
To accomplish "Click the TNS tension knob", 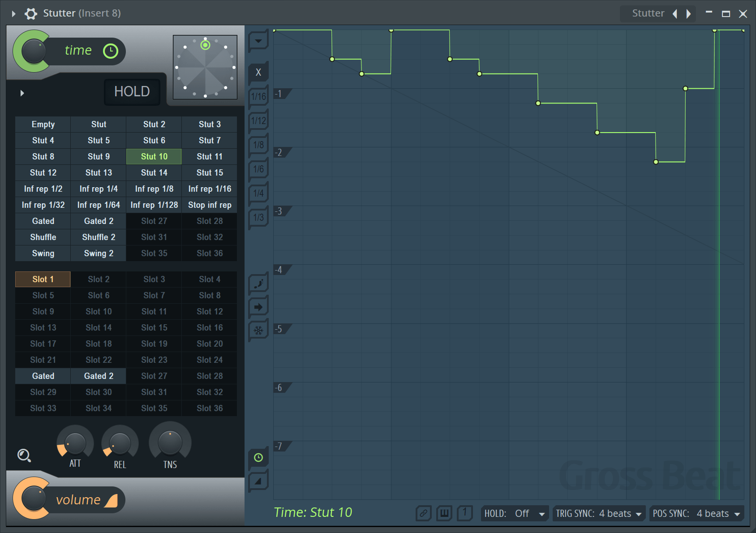I will click(x=170, y=443).
